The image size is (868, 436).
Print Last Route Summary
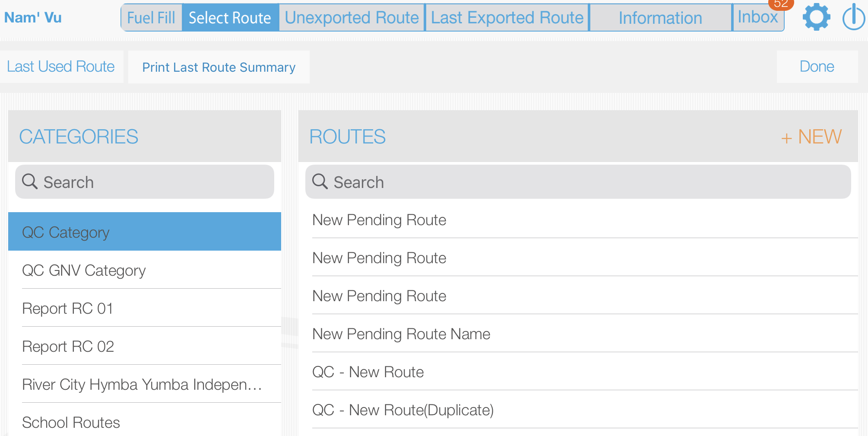[219, 67]
